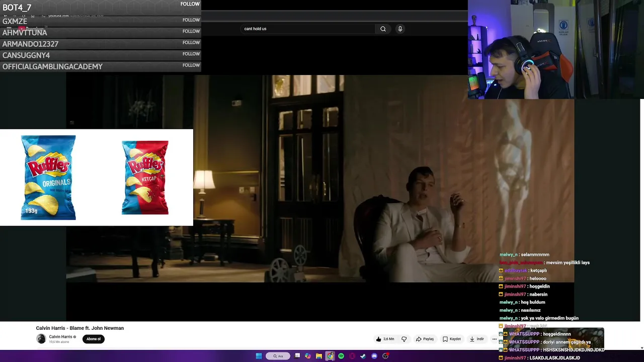Image resolution: width=644 pixels, height=362 pixels.
Task: Open File Explorer from the taskbar
Action: click(319, 356)
